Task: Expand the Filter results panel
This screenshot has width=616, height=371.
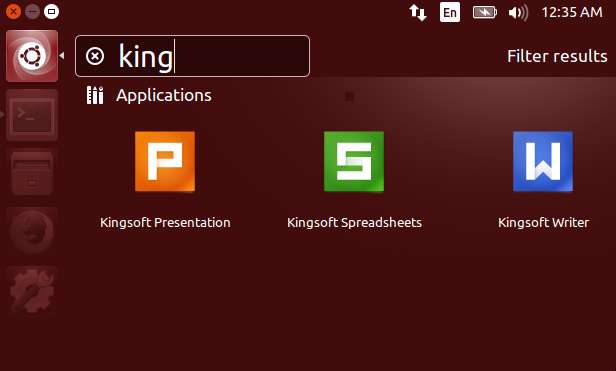Action: (557, 56)
